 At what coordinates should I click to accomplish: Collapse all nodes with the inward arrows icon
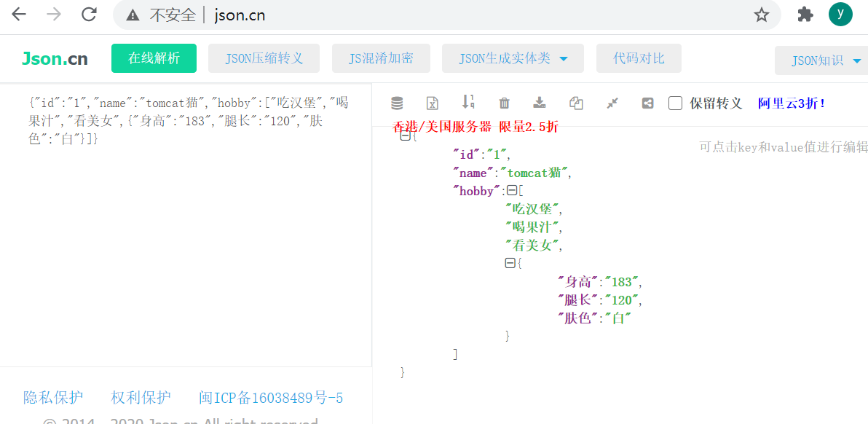click(611, 103)
